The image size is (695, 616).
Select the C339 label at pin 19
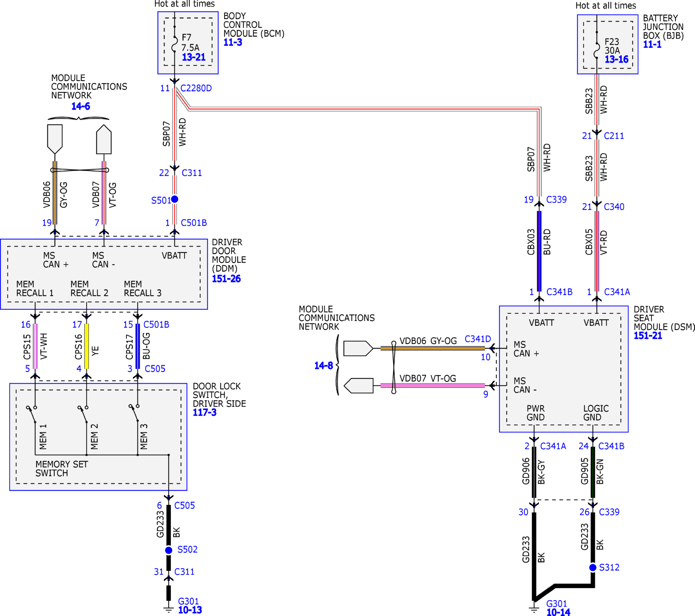tap(556, 200)
